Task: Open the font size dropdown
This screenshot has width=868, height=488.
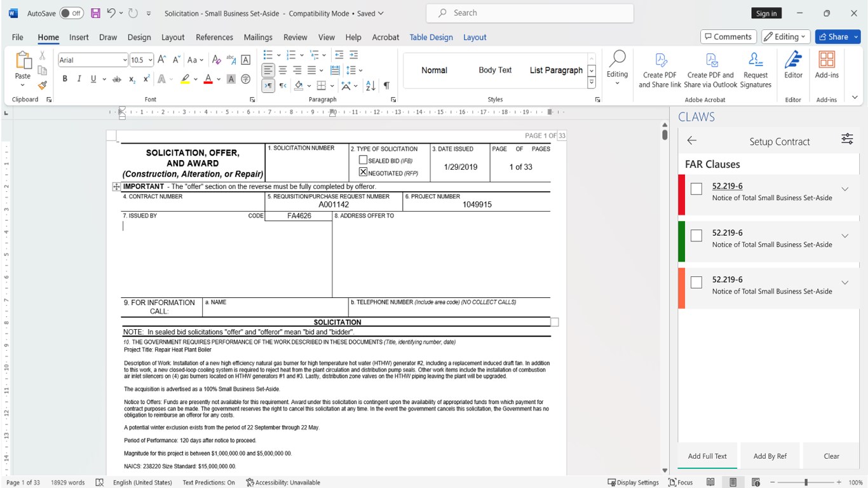Action: pyautogui.click(x=150, y=60)
